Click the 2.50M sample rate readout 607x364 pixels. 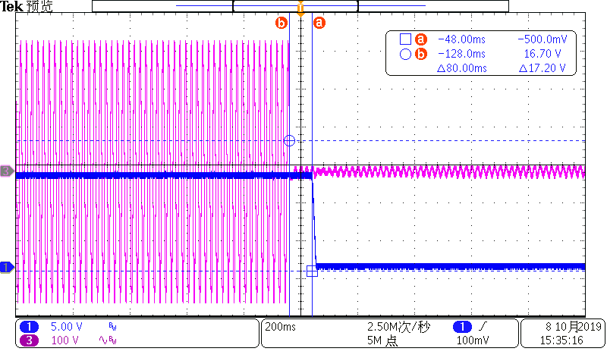pos(398,327)
